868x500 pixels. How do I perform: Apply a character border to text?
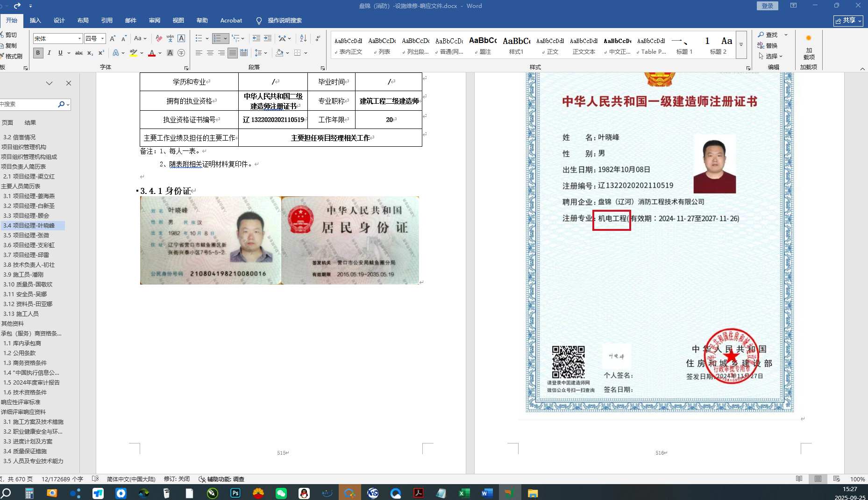tap(181, 38)
